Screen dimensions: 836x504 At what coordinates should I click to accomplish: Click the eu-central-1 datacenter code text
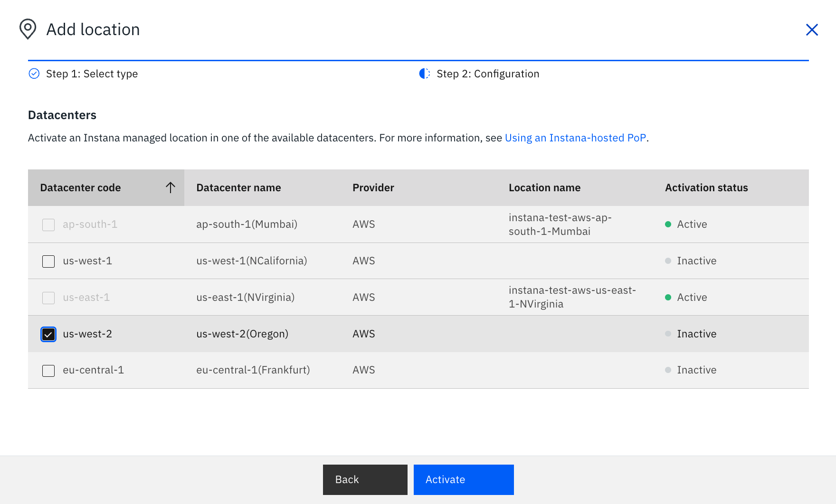(93, 370)
